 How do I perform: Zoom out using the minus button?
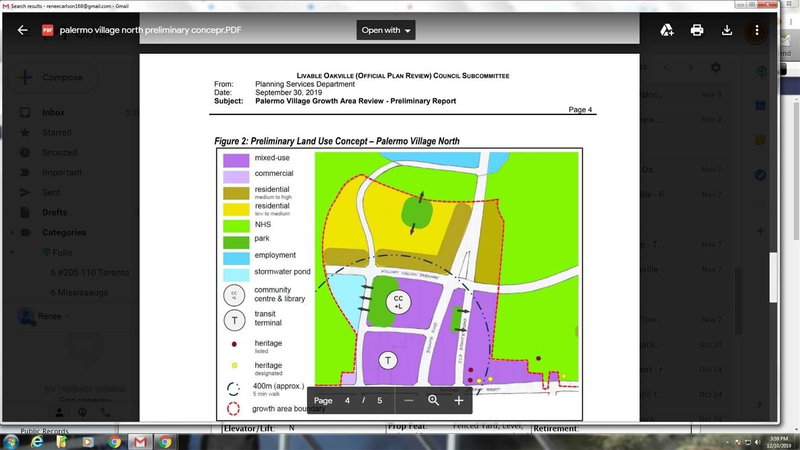408,400
